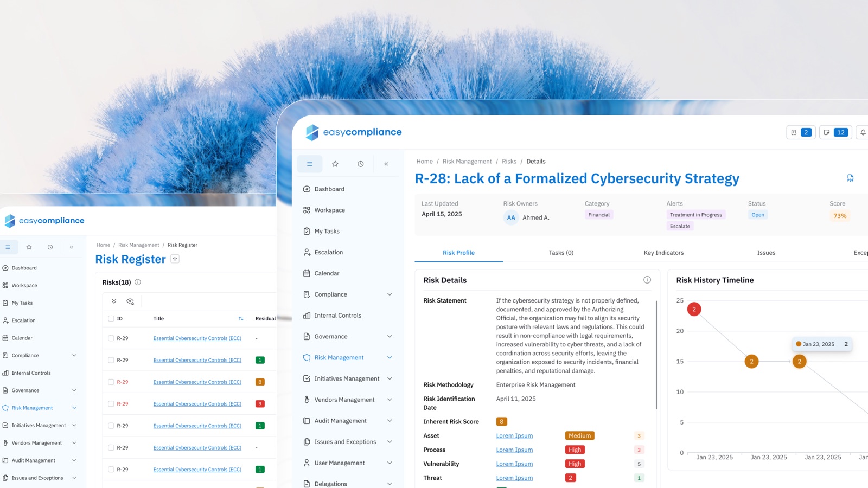868x488 pixels.
Task: Switch to the Key Indicators tab
Action: [663, 253]
